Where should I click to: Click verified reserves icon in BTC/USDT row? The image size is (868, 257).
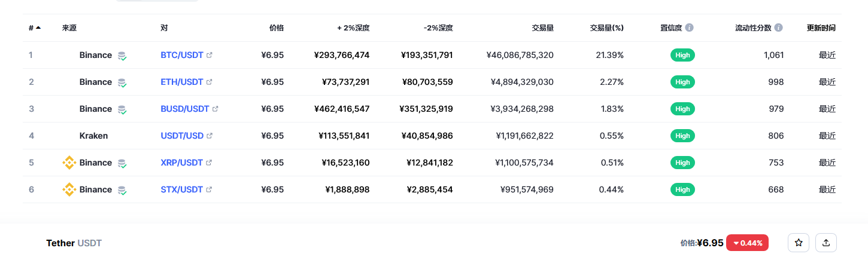(x=122, y=56)
